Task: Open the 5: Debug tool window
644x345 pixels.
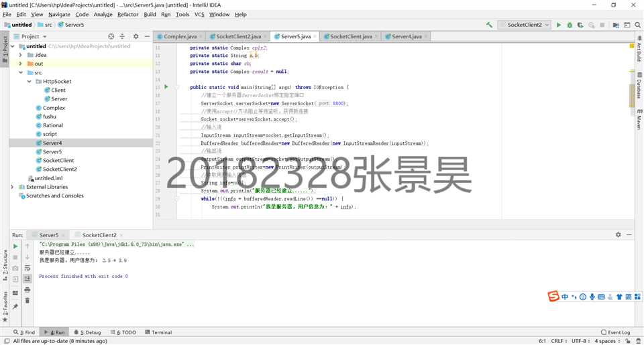Action: click(x=87, y=332)
